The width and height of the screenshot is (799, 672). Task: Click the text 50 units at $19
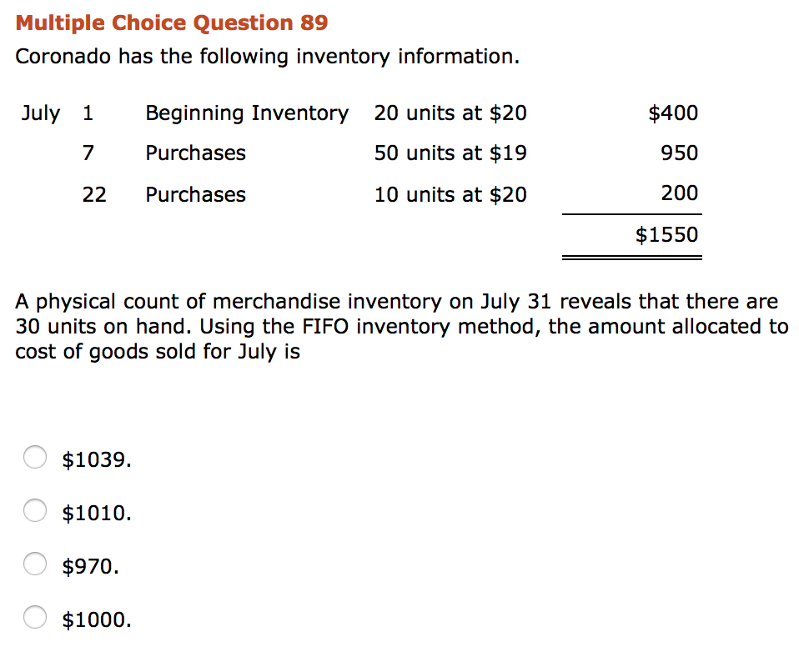(x=450, y=153)
